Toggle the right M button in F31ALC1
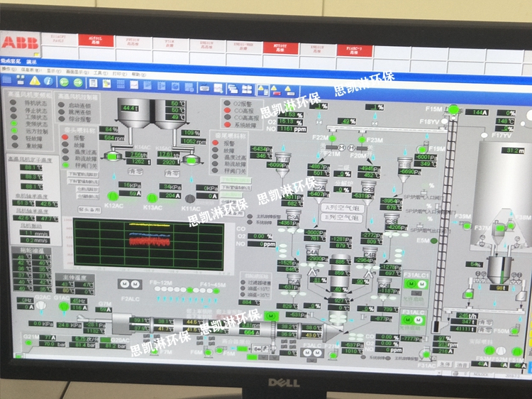Screen dimensions: 532x399 [x=422, y=284]
